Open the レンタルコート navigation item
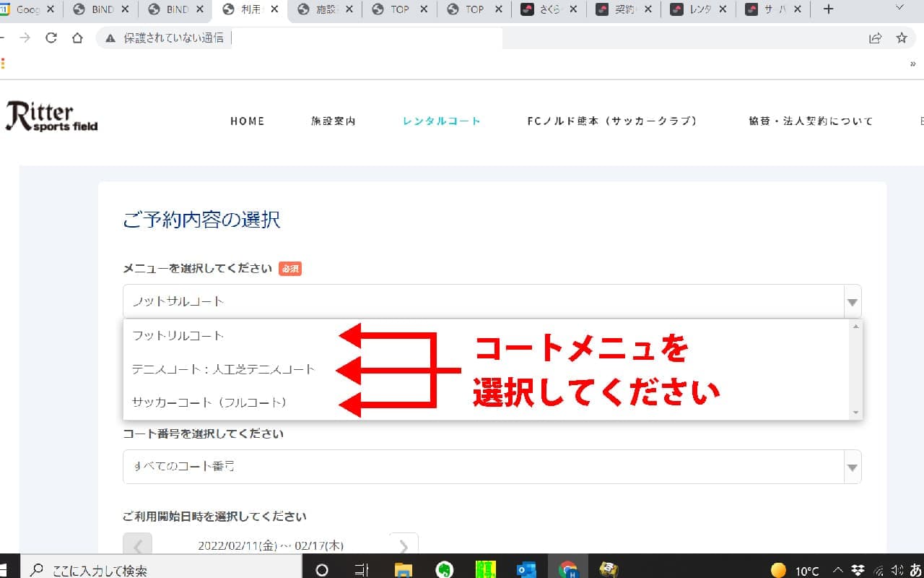 click(441, 121)
